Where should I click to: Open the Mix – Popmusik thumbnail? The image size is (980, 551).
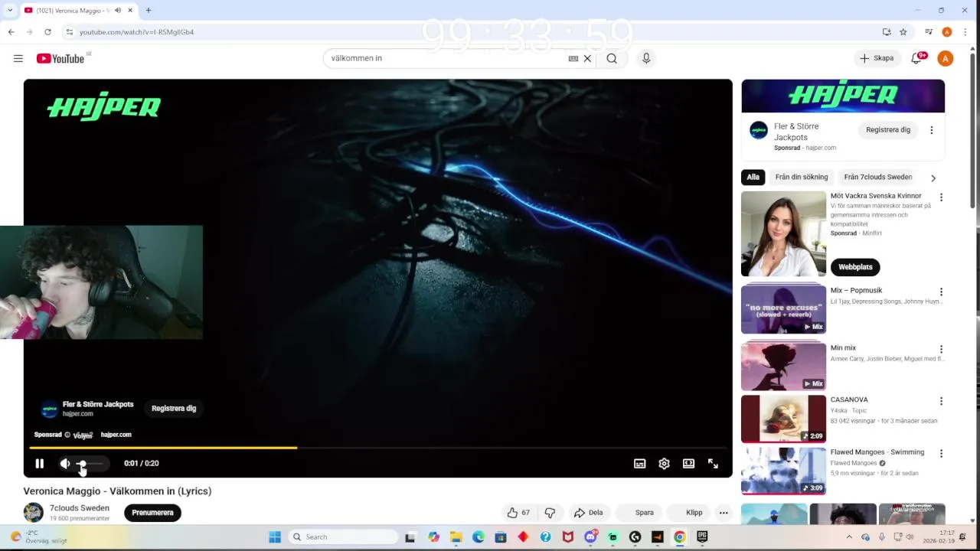783,309
